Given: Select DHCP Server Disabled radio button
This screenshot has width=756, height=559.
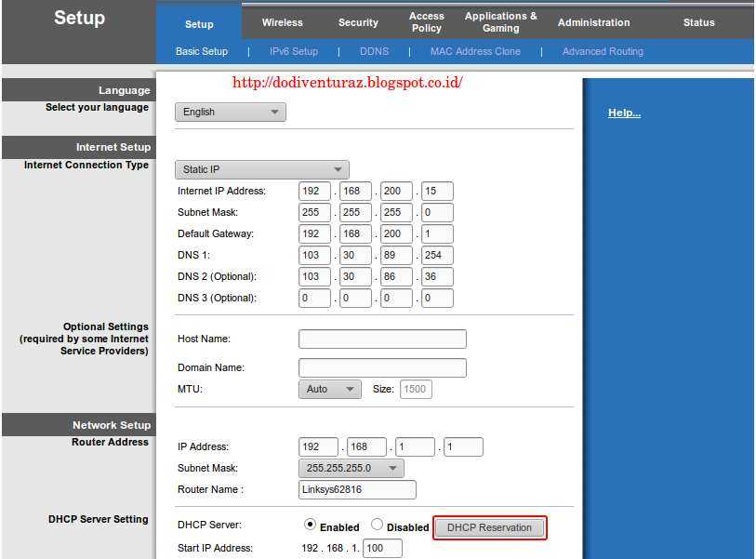Looking at the screenshot, I should click(x=377, y=525).
